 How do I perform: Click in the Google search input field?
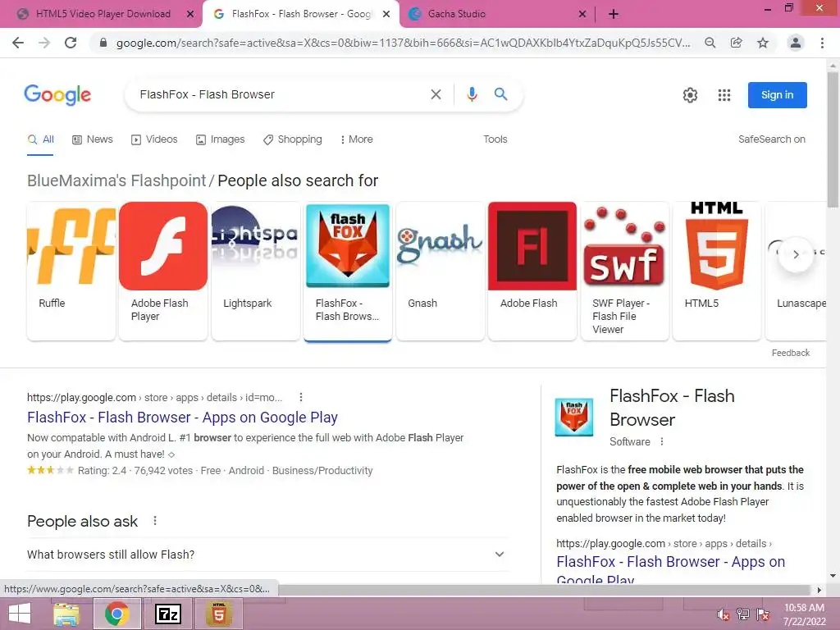279,94
